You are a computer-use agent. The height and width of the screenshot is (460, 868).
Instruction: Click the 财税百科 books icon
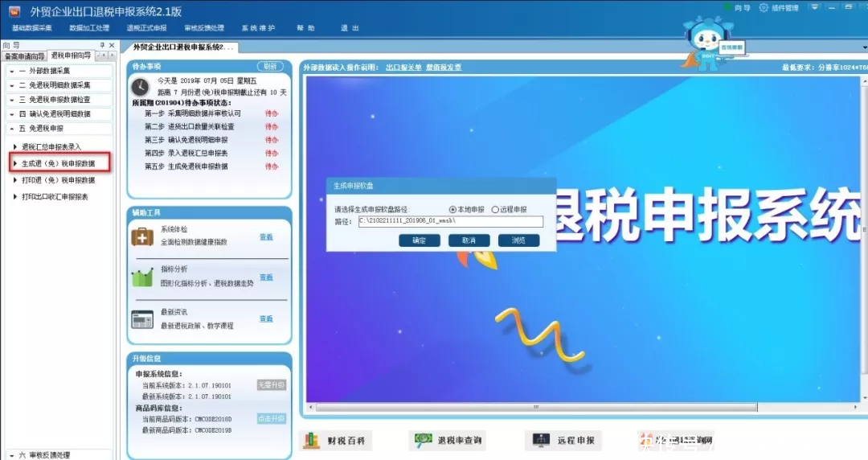[x=311, y=440]
